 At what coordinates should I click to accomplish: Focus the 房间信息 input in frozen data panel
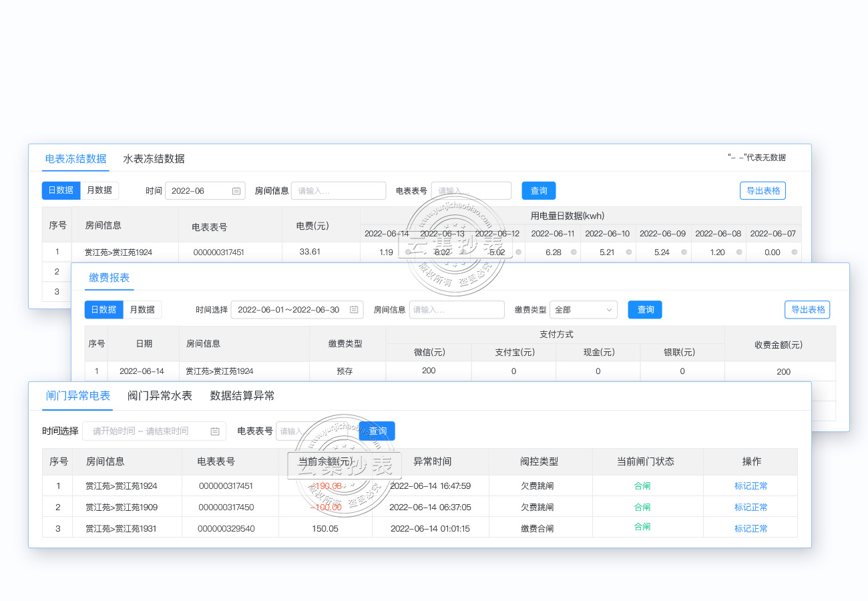(x=339, y=191)
